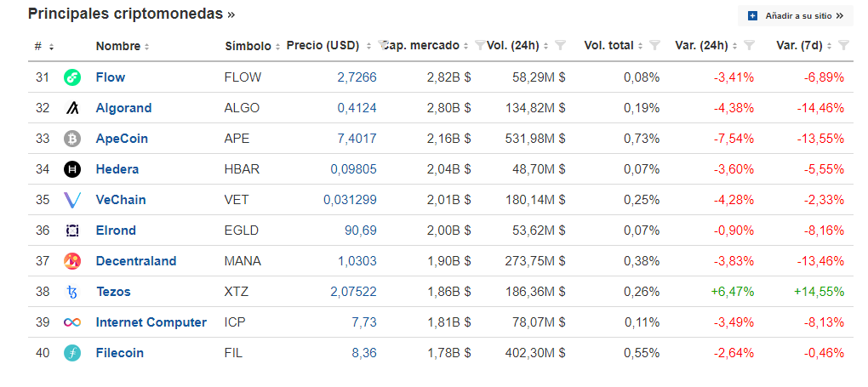Open the VeChain page link
This screenshot has width=868, height=387.
(x=121, y=200)
